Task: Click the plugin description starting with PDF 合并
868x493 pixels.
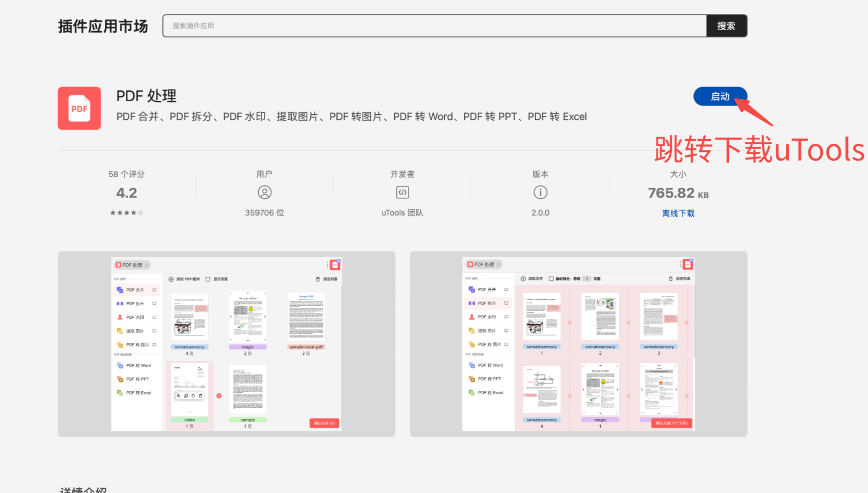Action: click(x=351, y=117)
